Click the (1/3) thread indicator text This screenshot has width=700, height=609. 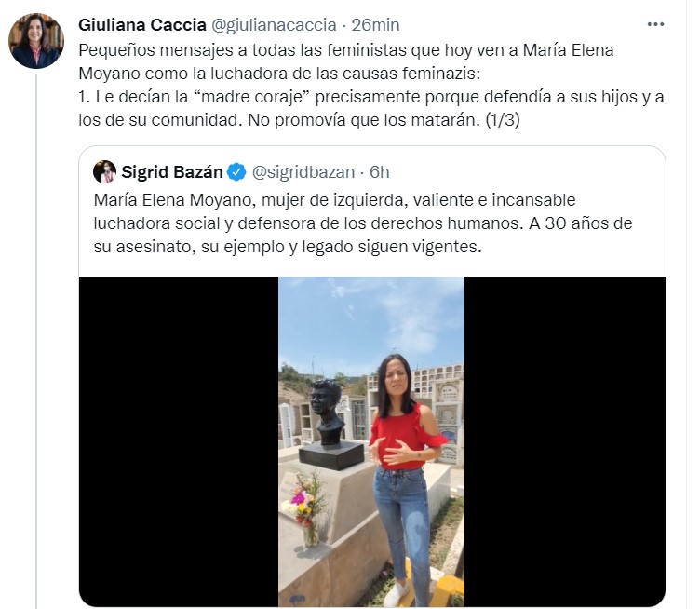point(503,119)
